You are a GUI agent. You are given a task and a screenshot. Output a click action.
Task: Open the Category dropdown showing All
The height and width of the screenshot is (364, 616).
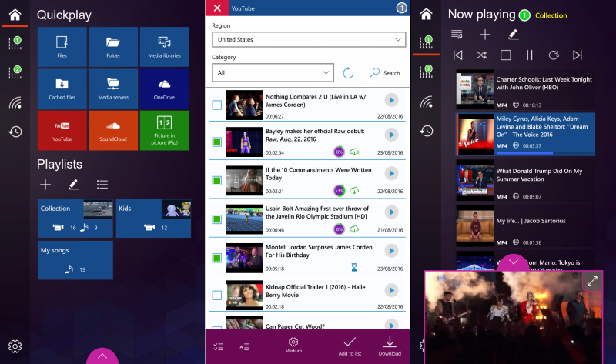click(273, 72)
